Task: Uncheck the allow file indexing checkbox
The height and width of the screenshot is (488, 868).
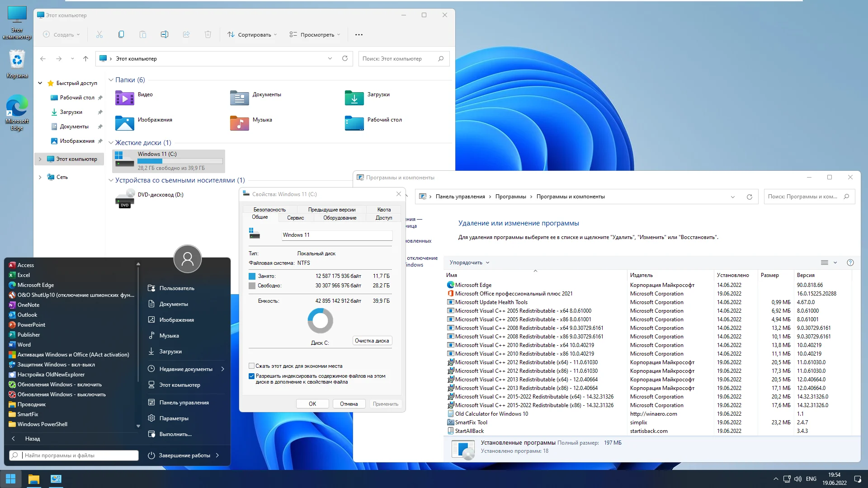Action: (x=252, y=376)
